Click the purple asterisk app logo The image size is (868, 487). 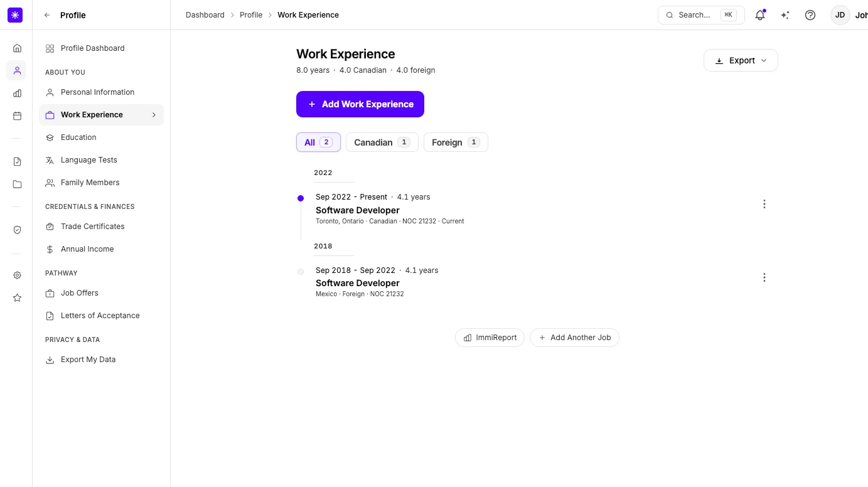[x=15, y=15]
